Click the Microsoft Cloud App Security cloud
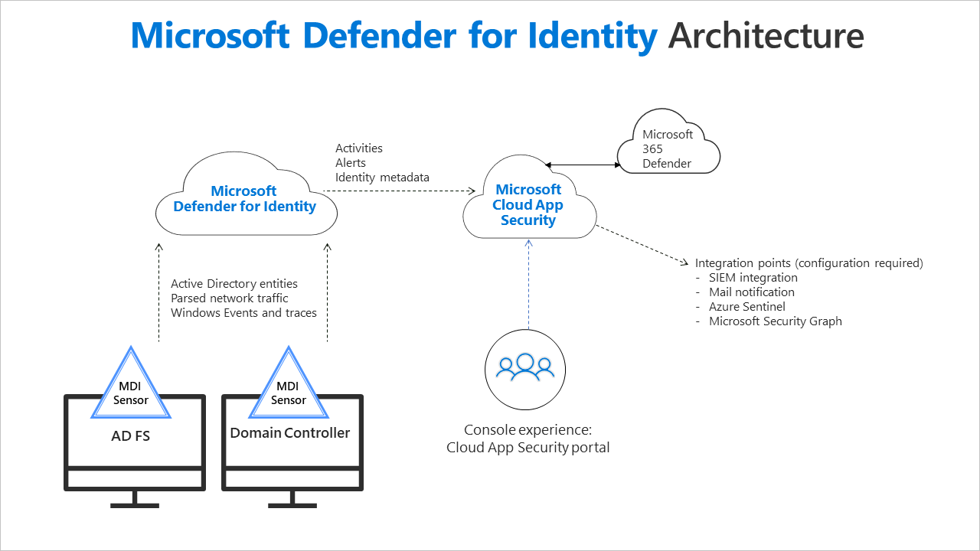Image resolution: width=980 pixels, height=551 pixels. click(x=528, y=204)
